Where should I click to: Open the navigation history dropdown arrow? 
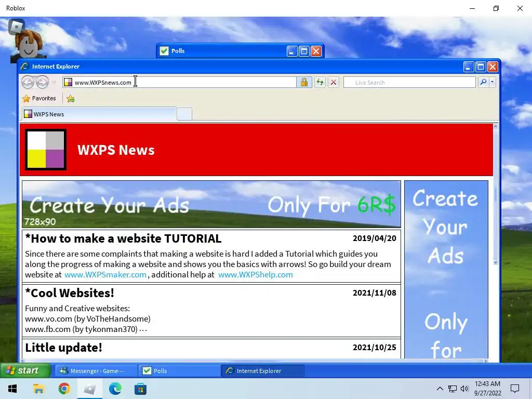54,82
